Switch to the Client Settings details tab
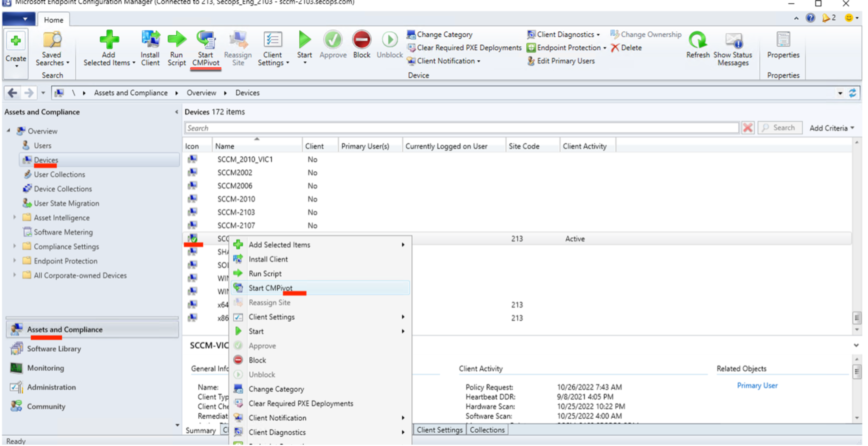 coord(439,430)
